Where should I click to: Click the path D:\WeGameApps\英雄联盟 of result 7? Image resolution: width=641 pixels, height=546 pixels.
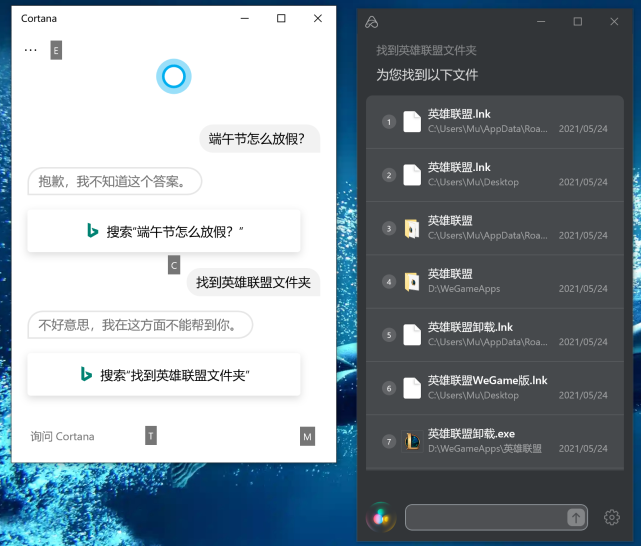tap(485, 449)
